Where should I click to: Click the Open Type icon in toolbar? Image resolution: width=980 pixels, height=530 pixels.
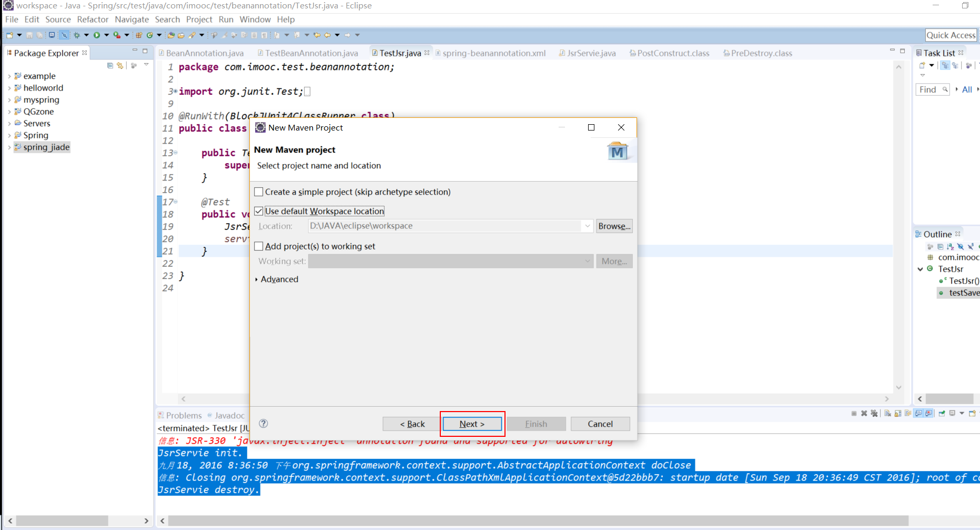pyautogui.click(x=171, y=35)
